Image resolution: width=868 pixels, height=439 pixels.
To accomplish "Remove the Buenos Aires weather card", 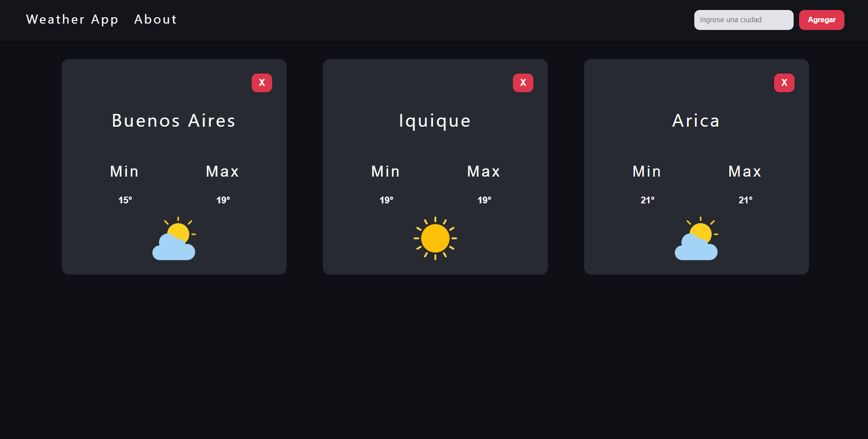I will pyautogui.click(x=262, y=82).
